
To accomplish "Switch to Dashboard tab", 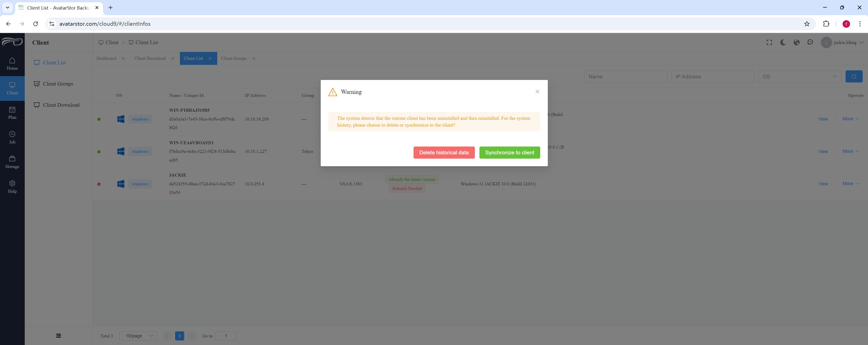I will (106, 59).
